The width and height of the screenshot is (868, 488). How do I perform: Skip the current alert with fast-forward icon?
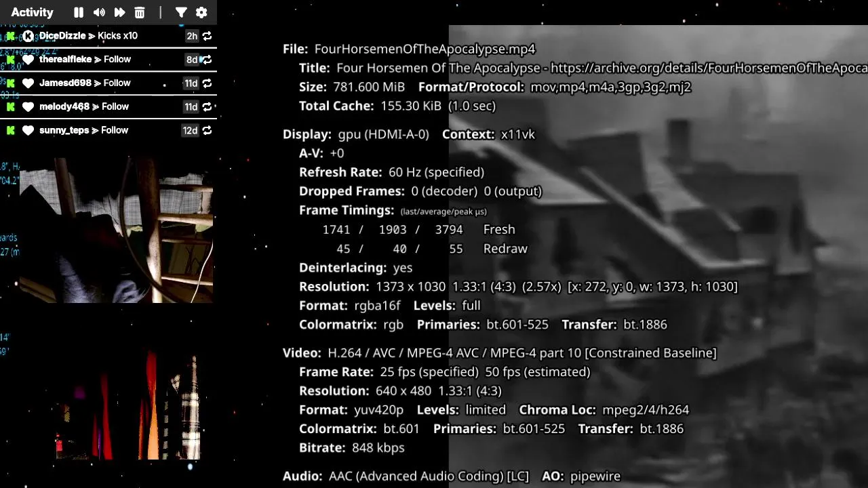click(x=119, y=12)
